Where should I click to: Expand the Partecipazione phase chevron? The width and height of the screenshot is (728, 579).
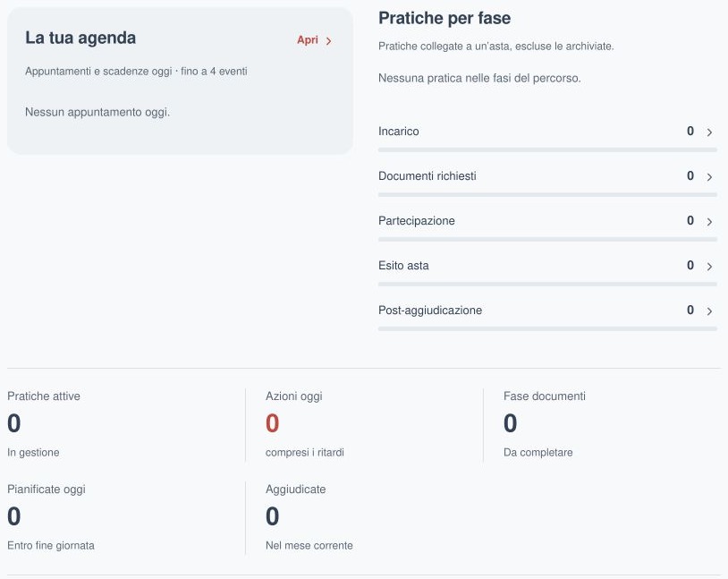pyautogui.click(x=709, y=221)
